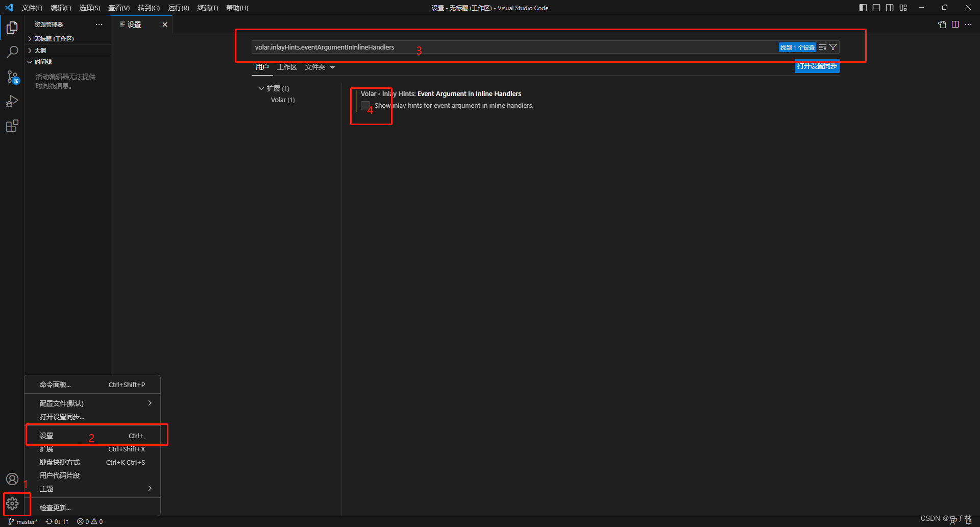Click the Volar Inlay Hints setting title
The height and width of the screenshot is (527, 980).
pos(441,94)
